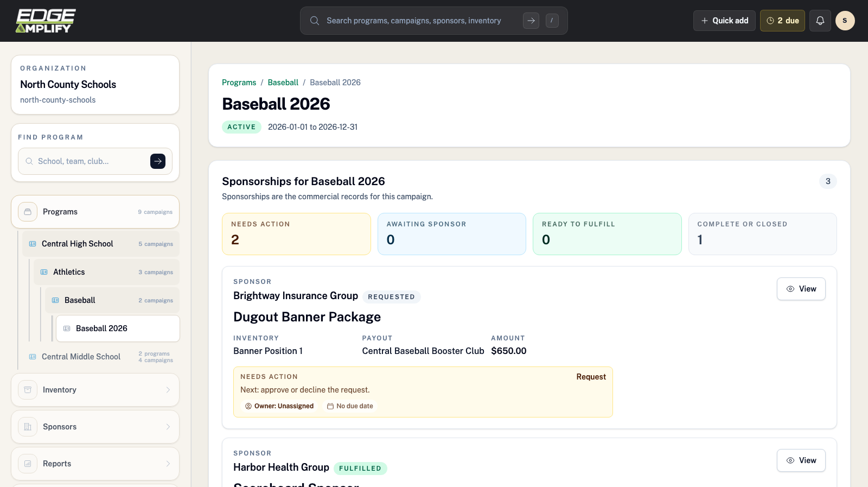The height and width of the screenshot is (487, 868).
Task: Click the Quick add button
Action: click(724, 21)
